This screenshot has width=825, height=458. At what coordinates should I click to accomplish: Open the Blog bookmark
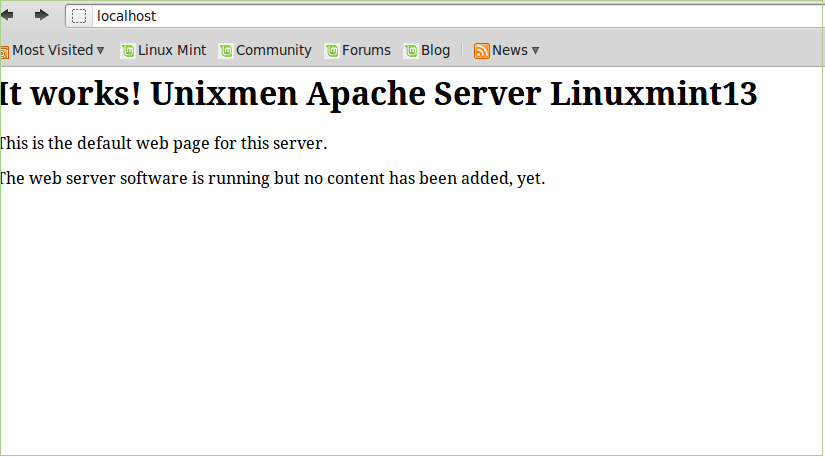point(427,51)
